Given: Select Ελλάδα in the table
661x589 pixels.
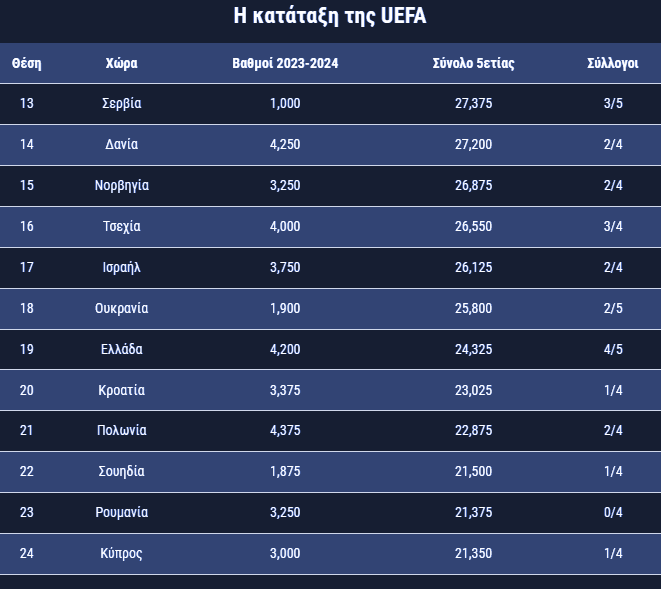Looking at the screenshot, I should [x=121, y=349].
